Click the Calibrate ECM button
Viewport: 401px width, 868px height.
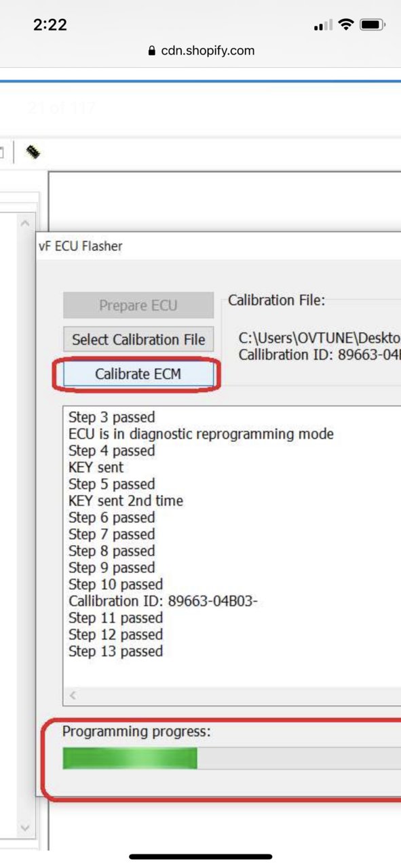138,374
